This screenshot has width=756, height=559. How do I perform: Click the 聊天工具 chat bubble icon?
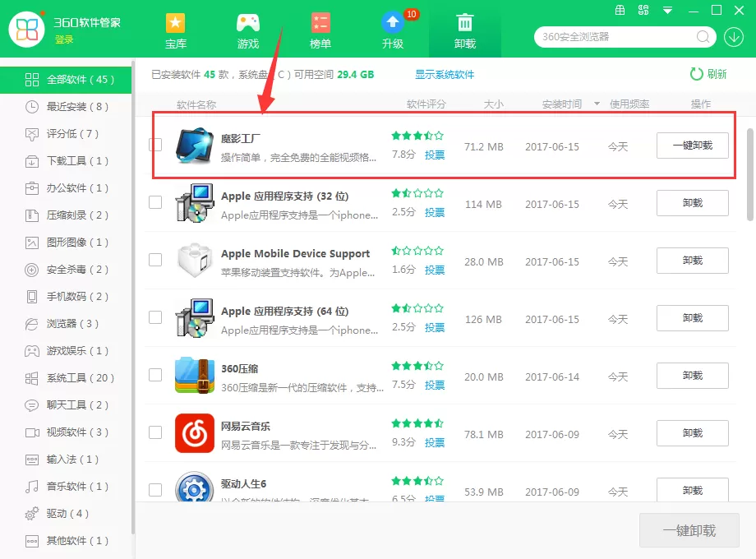coord(32,405)
